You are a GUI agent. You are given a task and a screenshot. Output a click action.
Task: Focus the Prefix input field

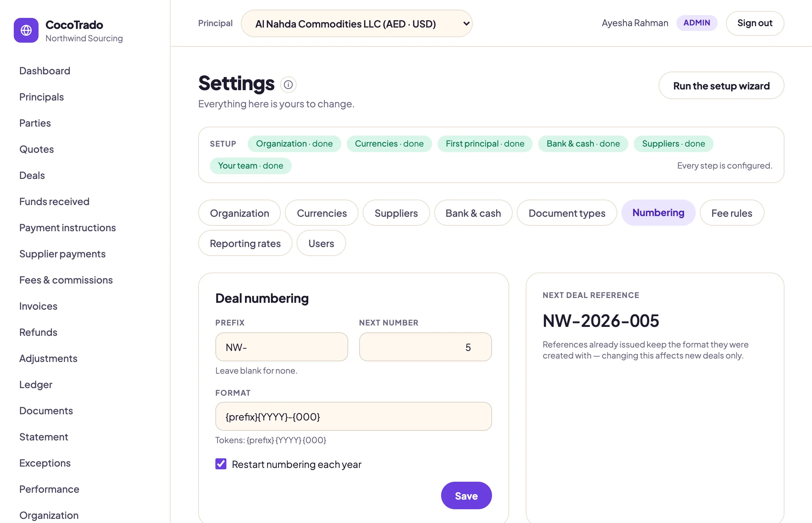point(281,347)
